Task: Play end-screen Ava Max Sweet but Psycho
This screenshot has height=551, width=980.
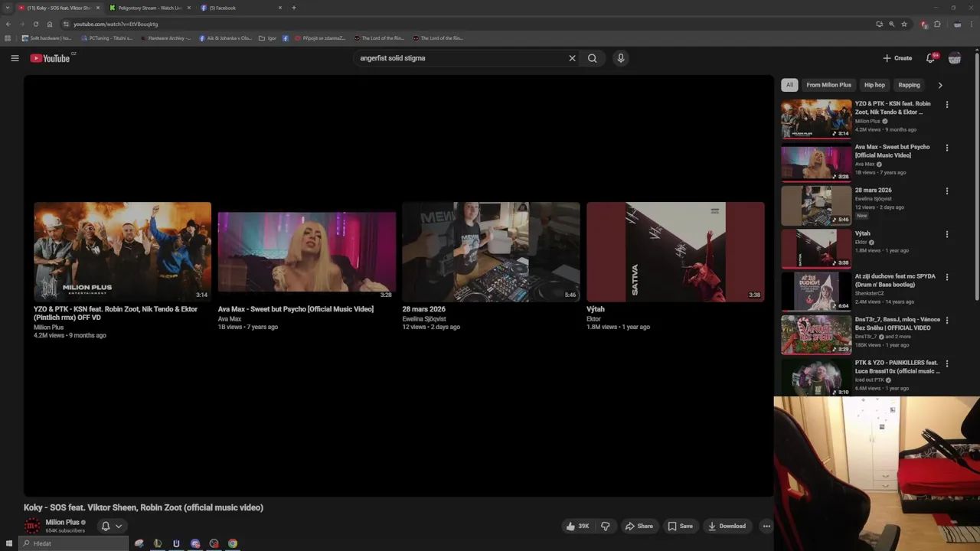Action: 306,251
